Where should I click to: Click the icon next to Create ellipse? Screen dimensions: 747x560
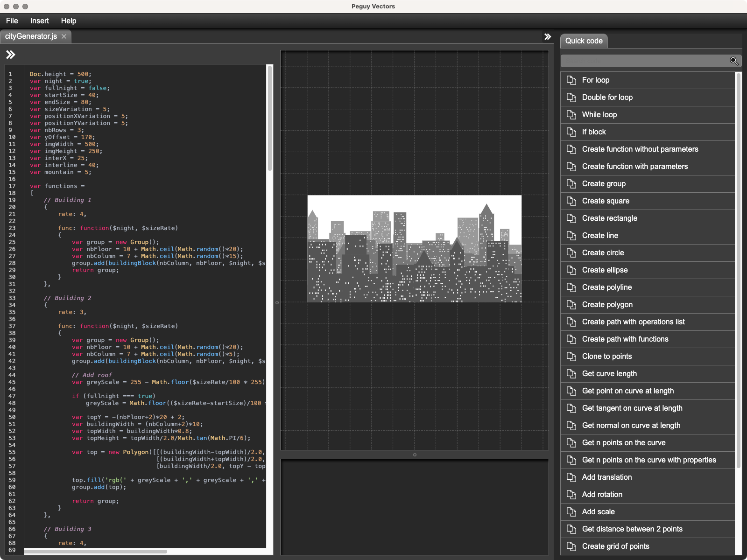571,270
